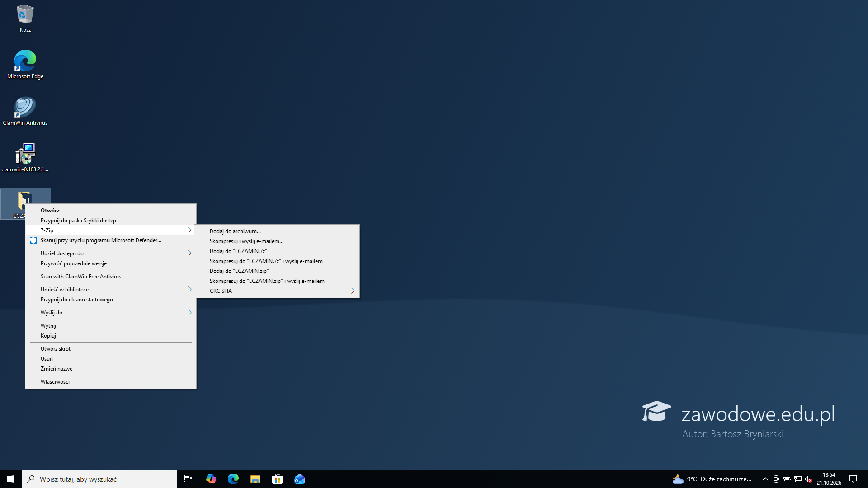868x488 pixels.
Task: Open Outlook from the taskbar
Action: pos(300,479)
